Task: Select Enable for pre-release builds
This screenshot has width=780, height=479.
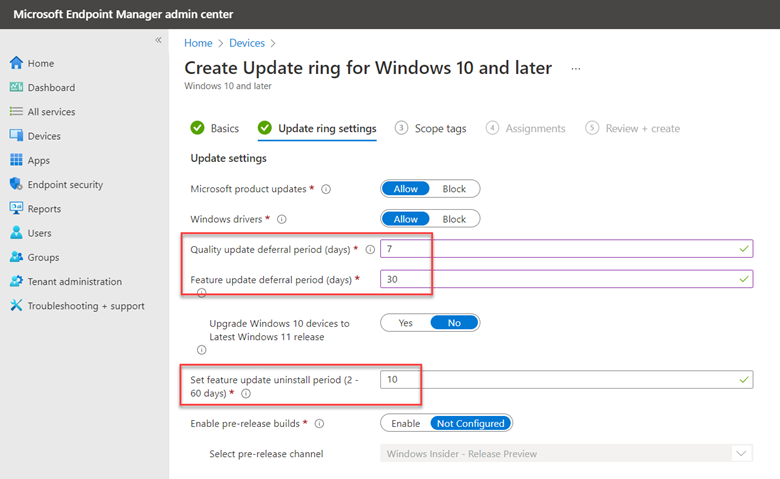Action: pyautogui.click(x=405, y=423)
